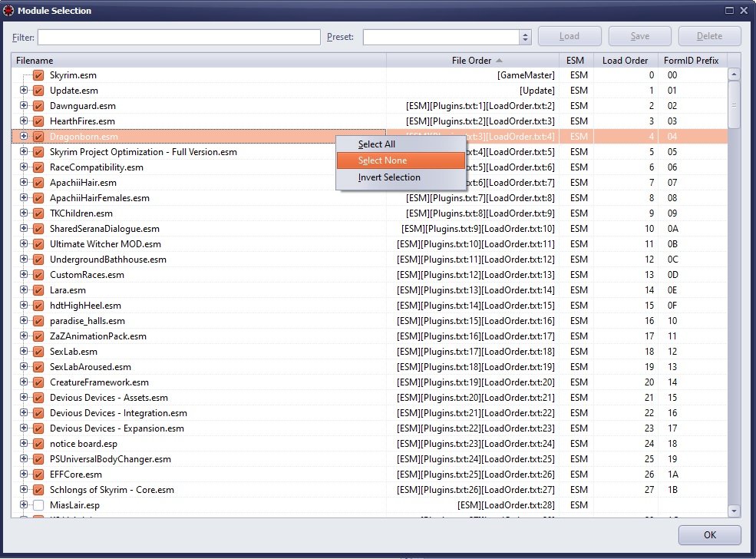756x559 pixels.
Task: Uncheck the Dawnguard.esm checkbox
Action: click(x=38, y=106)
